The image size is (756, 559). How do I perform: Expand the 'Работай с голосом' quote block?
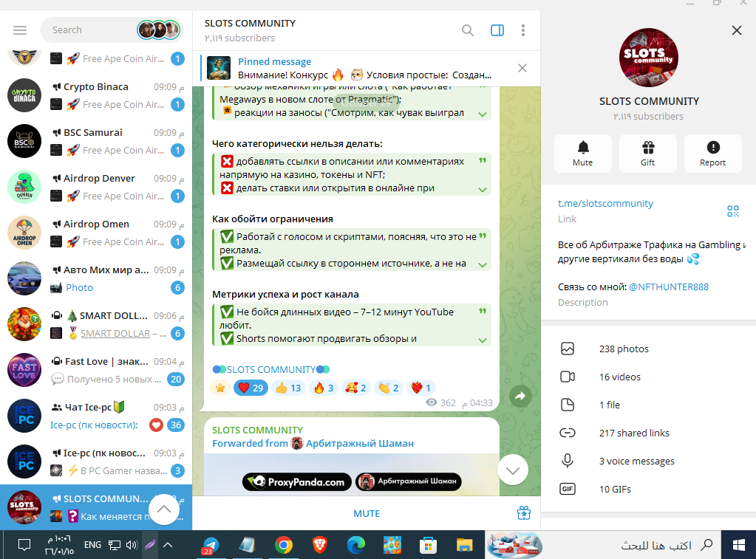point(482,264)
